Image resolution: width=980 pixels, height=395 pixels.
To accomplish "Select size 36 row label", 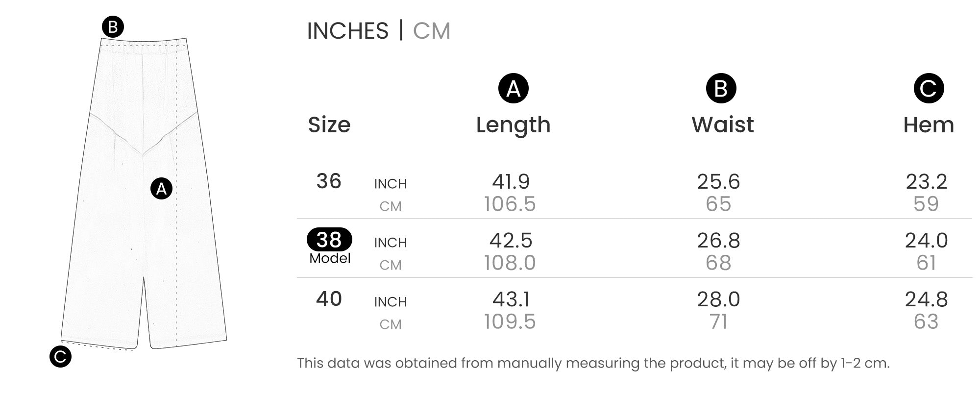I will [329, 181].
